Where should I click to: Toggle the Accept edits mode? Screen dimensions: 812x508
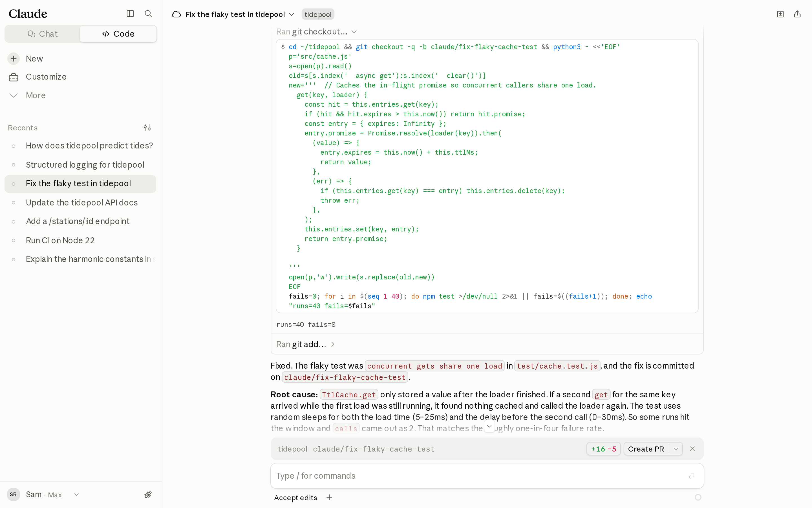[x=295, y=498]
